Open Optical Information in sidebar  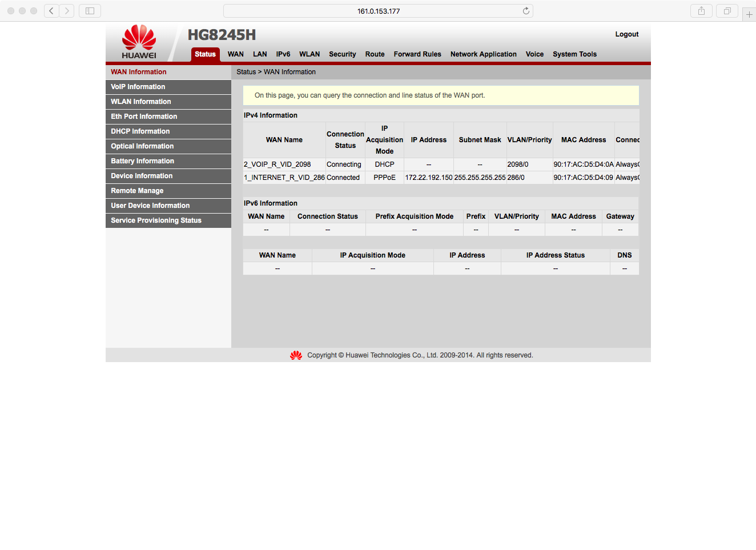(x=142, y=146)
